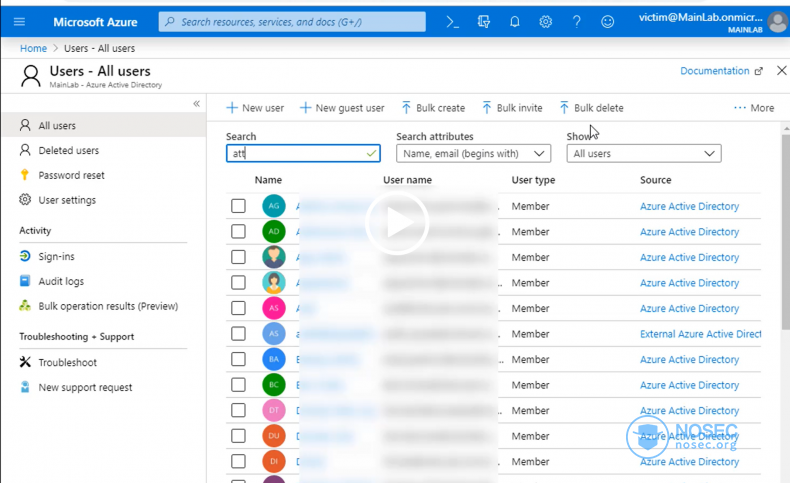Open the Help question mark icon
790x483 pixels.
pyautogui.click(x=576, y=22)
